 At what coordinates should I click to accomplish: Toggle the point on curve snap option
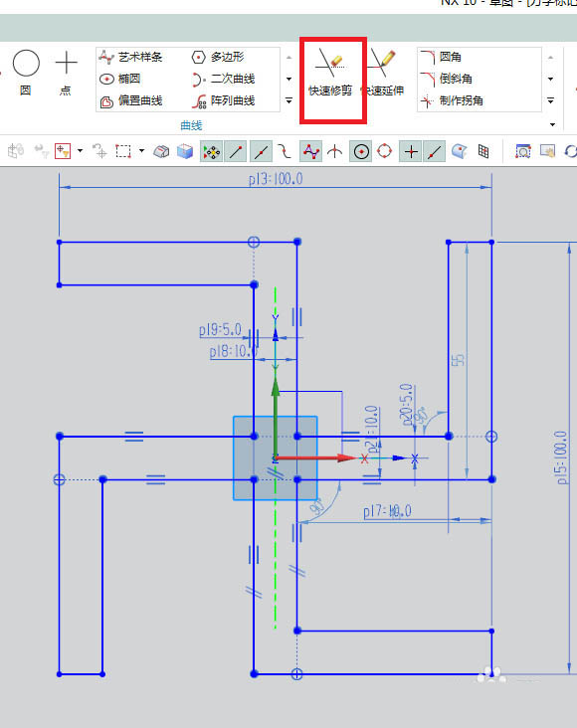click(435, 151)
